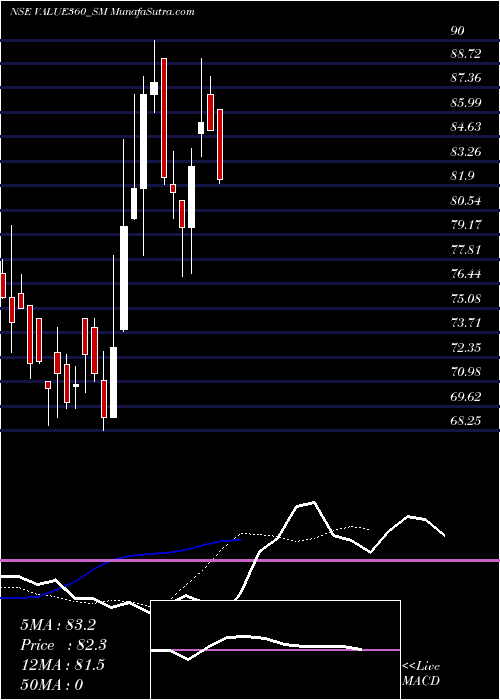
Task: Click the blue moving average line
Action: tap(121, 567)
